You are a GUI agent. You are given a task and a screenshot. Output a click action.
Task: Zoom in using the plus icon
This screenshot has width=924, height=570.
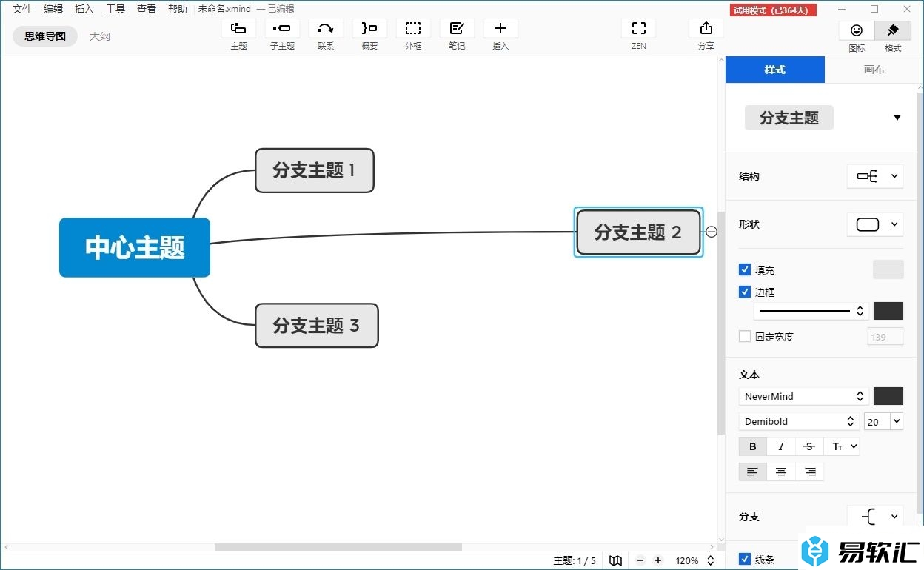[658, 560]
